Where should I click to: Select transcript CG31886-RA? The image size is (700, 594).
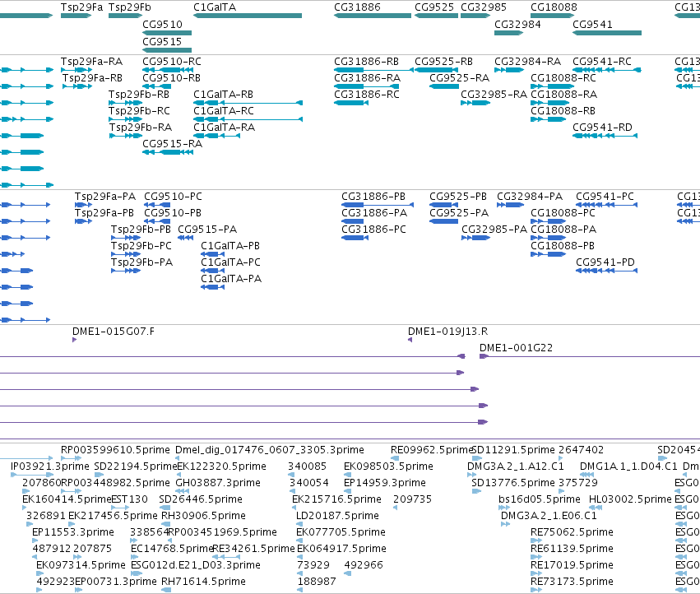pyautogui.click(x=368, y=78)
